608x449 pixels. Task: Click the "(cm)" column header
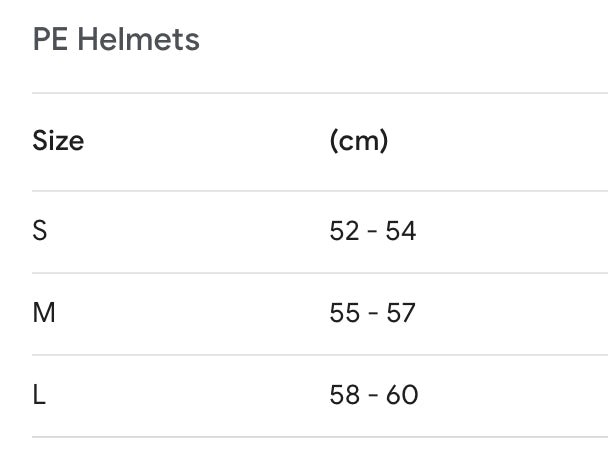tap(358, 141)
